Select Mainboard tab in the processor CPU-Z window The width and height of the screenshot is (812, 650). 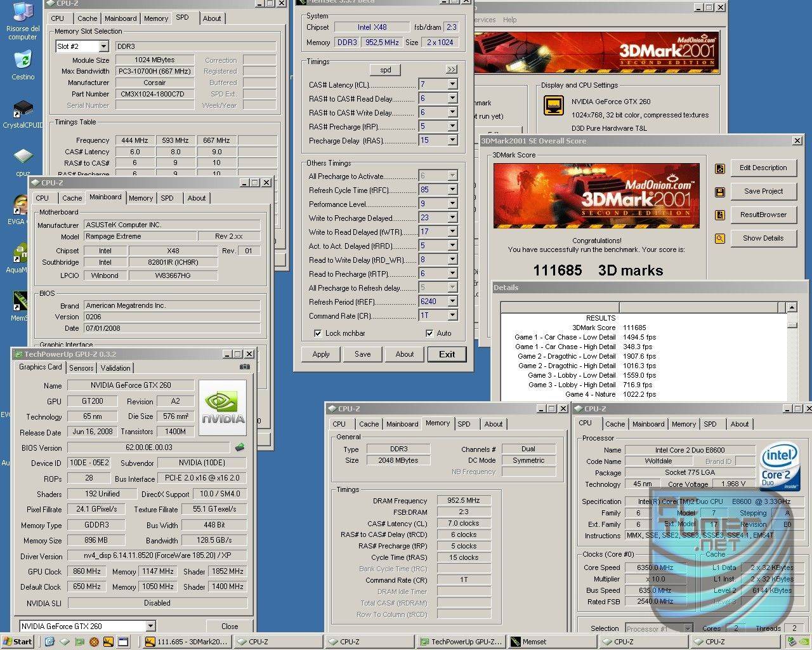[648, 424]
